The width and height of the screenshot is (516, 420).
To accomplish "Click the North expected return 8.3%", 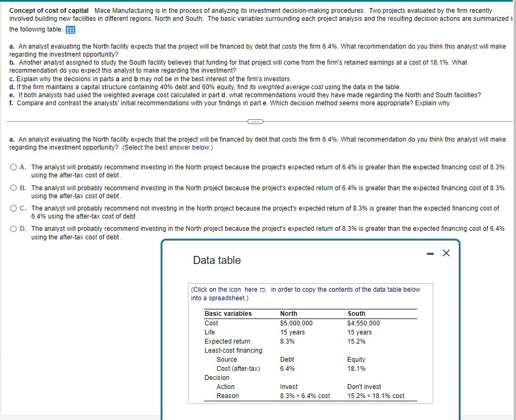I will click(287, 341).
